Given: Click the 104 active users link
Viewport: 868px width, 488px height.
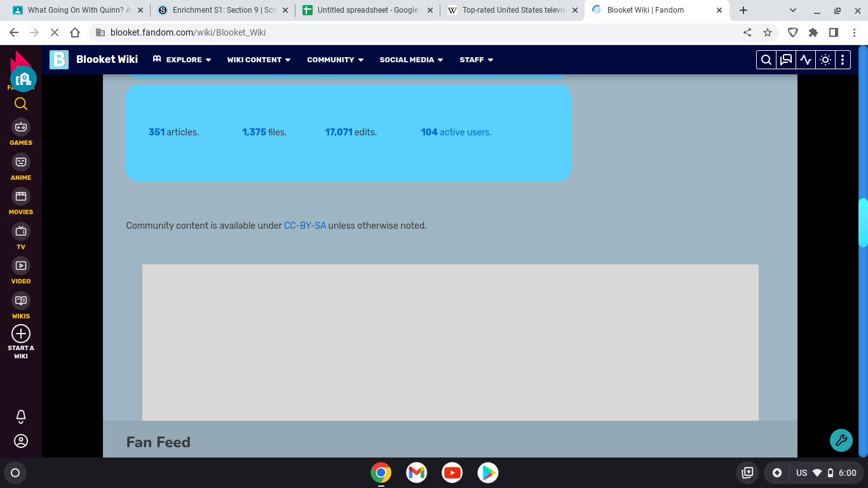Looking at the screenshot, I should [456, 132].
